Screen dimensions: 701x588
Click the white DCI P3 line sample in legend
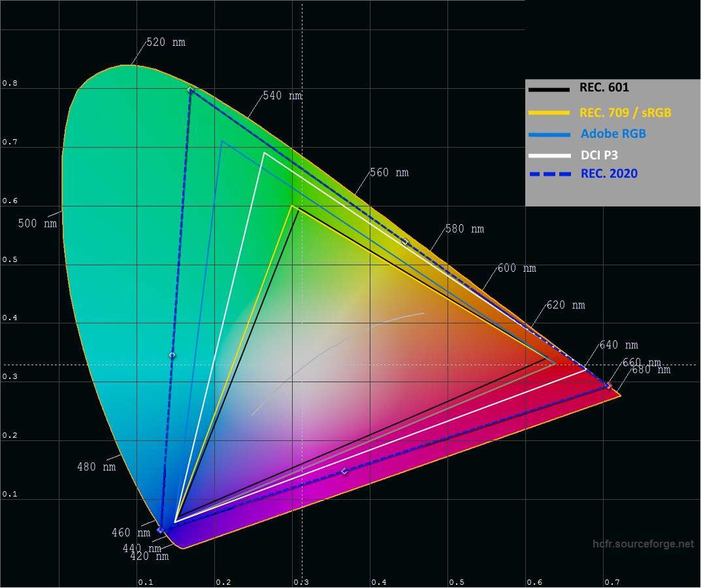(549, 155)
